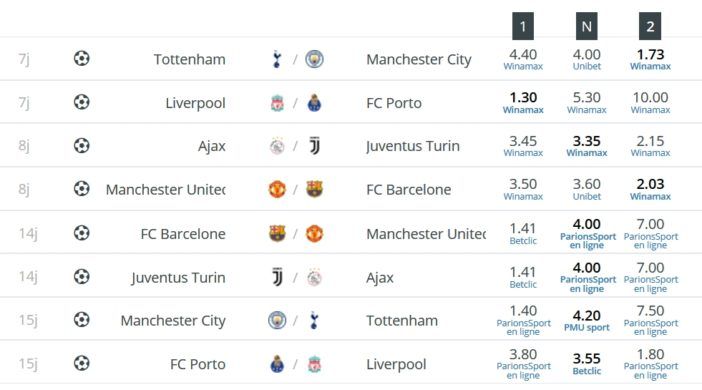Click the Juventus logo in the Ajax home match
Image resolution: width=702 pixels, height=390 pixels.
coord(315,146)
